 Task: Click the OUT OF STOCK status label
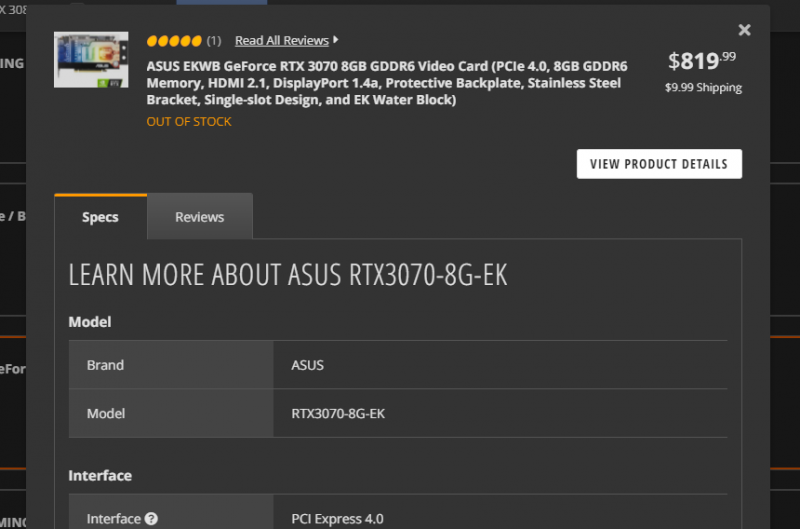click(189, 121)
